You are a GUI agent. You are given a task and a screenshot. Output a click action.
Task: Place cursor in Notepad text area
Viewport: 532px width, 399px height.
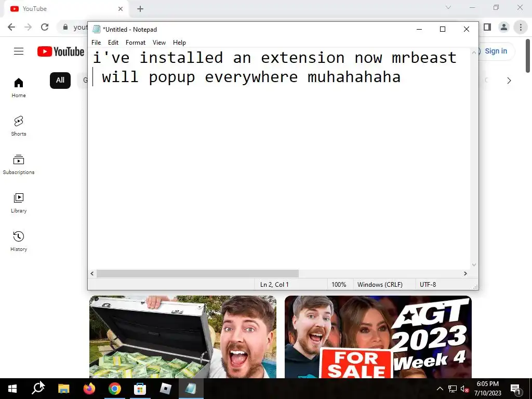(279, 159)
